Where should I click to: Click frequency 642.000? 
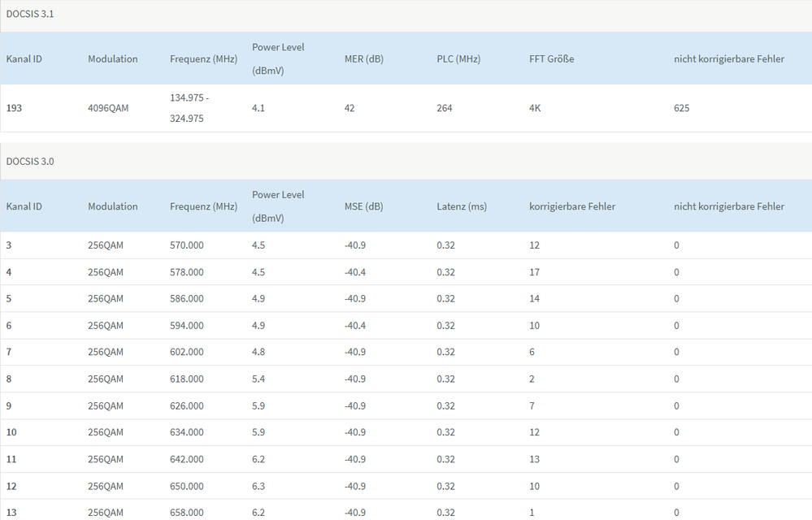point(186,459)
